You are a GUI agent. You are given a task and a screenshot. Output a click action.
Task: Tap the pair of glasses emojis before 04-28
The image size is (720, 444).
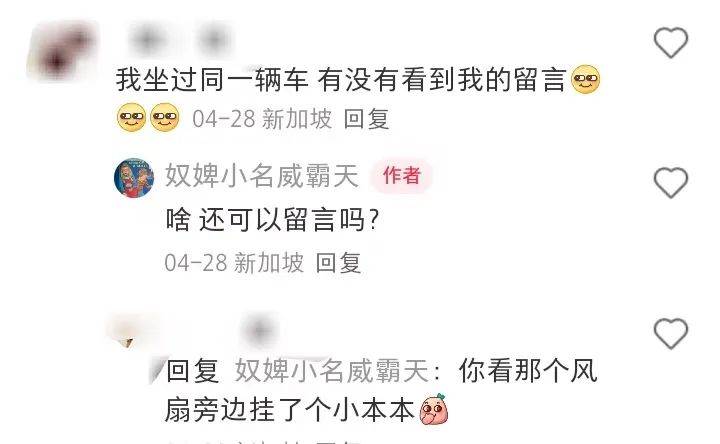pyautogui.click(x=148, y=118)
